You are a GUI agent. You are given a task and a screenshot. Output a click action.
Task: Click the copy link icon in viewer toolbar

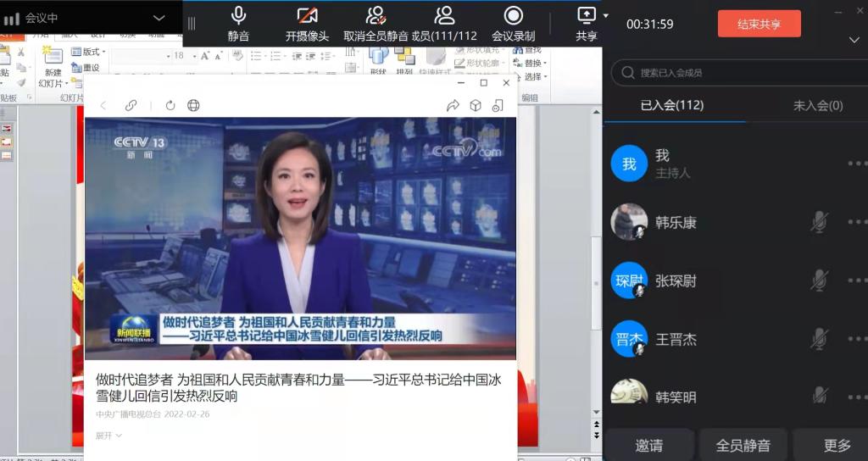131,105
